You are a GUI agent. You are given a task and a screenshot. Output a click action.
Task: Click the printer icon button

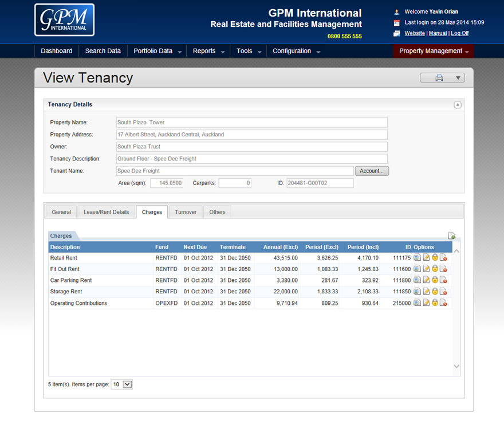click(439, 78)
